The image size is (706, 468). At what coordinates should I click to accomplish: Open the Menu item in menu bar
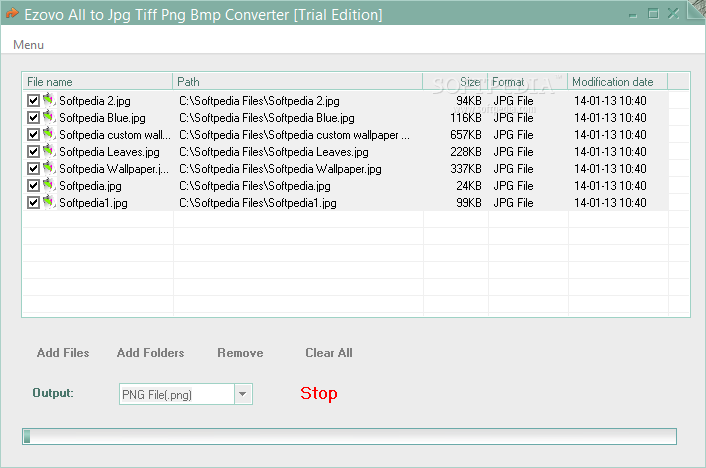pos(28,45)
